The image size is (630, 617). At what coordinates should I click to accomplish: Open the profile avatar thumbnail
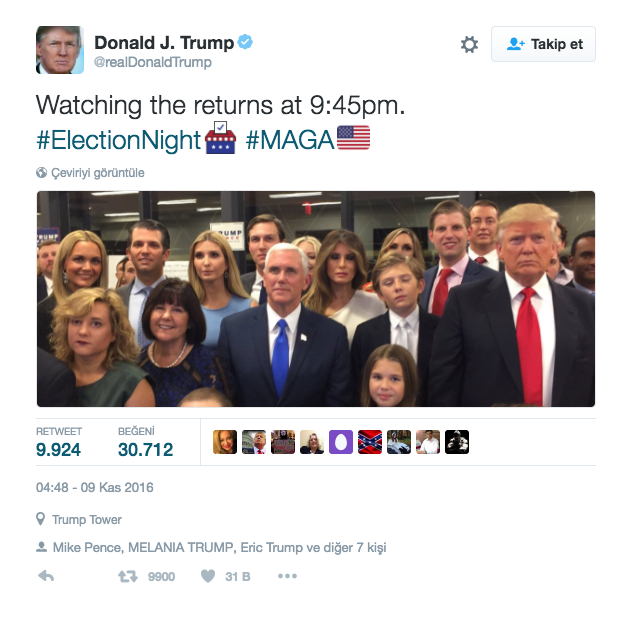[60, 50]
